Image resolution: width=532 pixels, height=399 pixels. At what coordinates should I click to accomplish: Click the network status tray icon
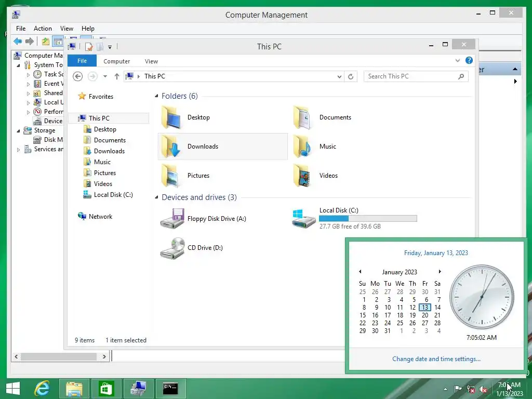click(471, 389)
